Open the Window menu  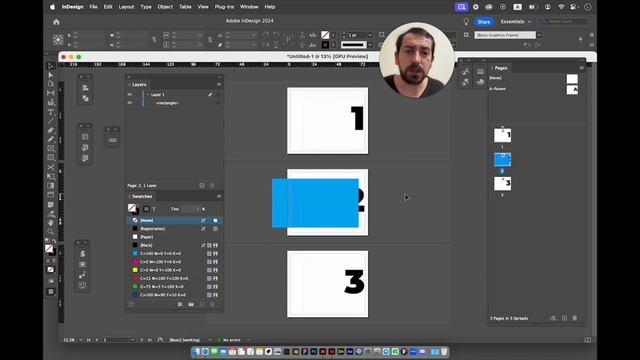[249, 7]
